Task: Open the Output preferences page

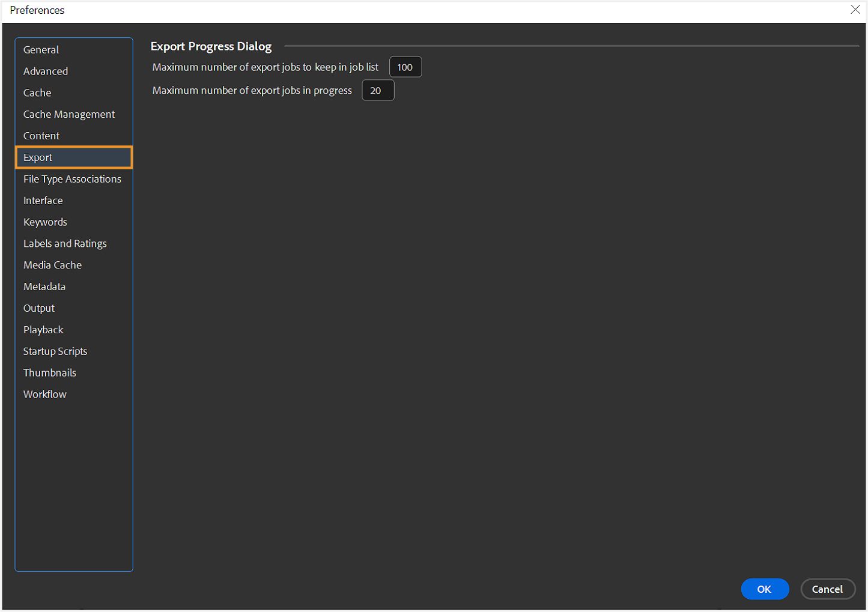Action: click(x=38, y=308)
